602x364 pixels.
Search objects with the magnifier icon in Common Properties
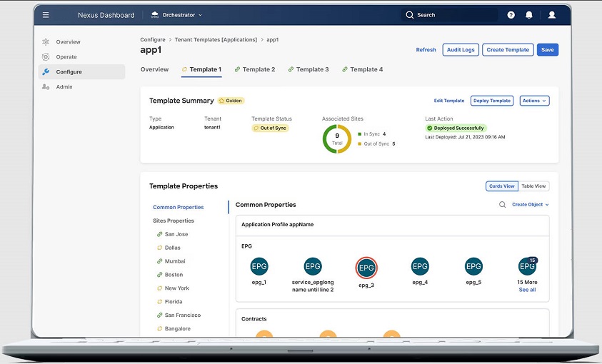coord(502,205)
